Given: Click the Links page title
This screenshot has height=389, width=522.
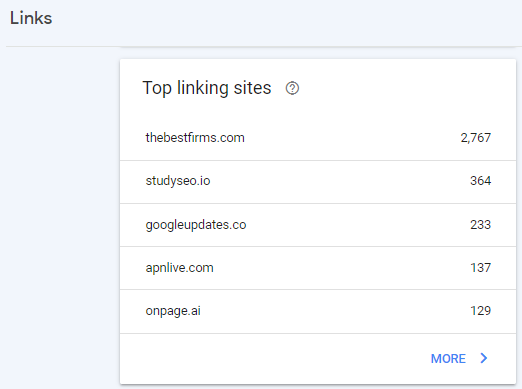Looking at the screenshot, I should coord(31,18).
